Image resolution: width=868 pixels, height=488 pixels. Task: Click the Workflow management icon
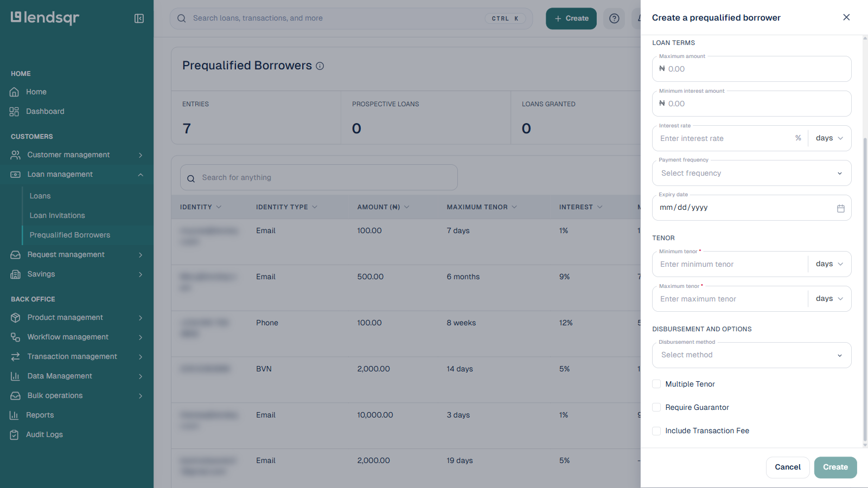pyautogui.click(x=15, y=337)
